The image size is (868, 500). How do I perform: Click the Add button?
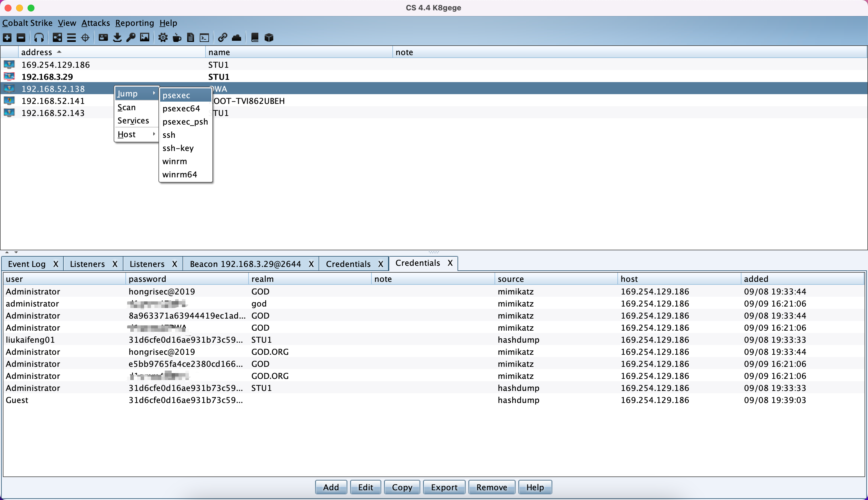click(x=331, y=487)
